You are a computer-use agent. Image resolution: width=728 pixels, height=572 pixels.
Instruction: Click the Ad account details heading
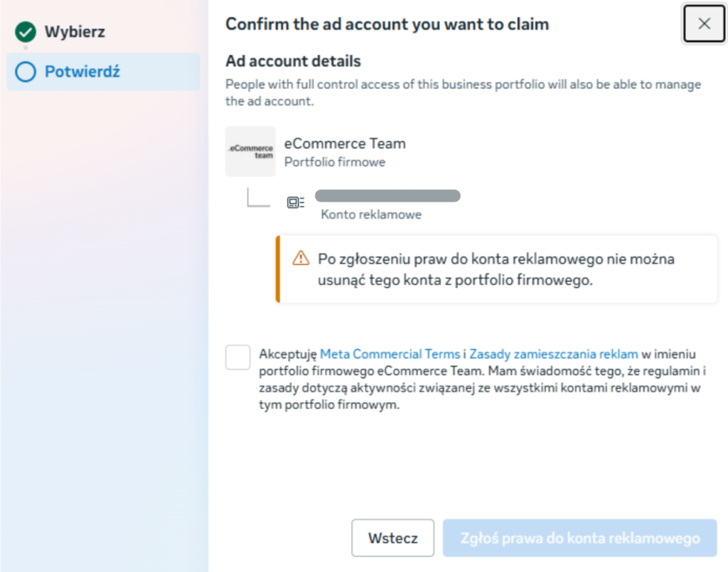coord(293,61)
